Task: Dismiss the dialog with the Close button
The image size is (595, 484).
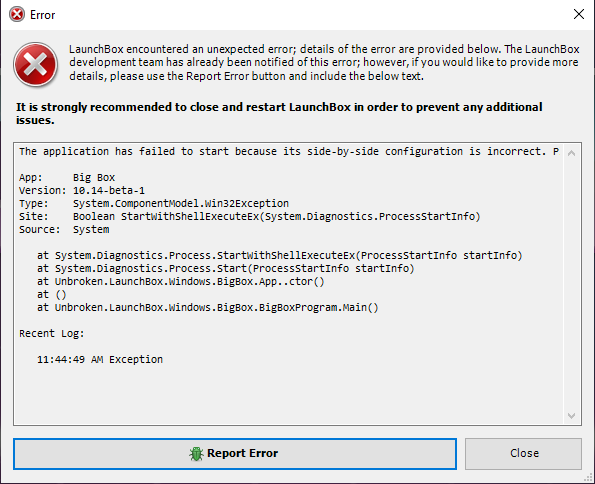Action: pos(523,454)
